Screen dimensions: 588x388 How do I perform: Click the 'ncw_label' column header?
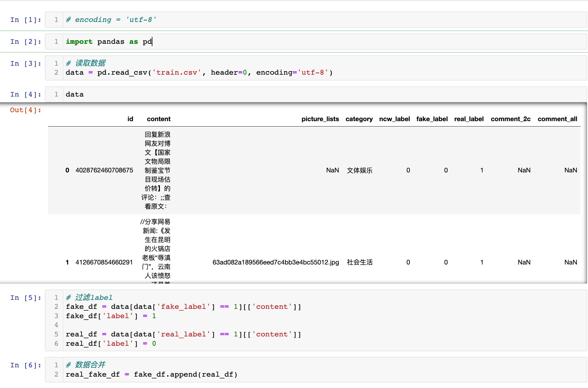[x=394, y=119]
